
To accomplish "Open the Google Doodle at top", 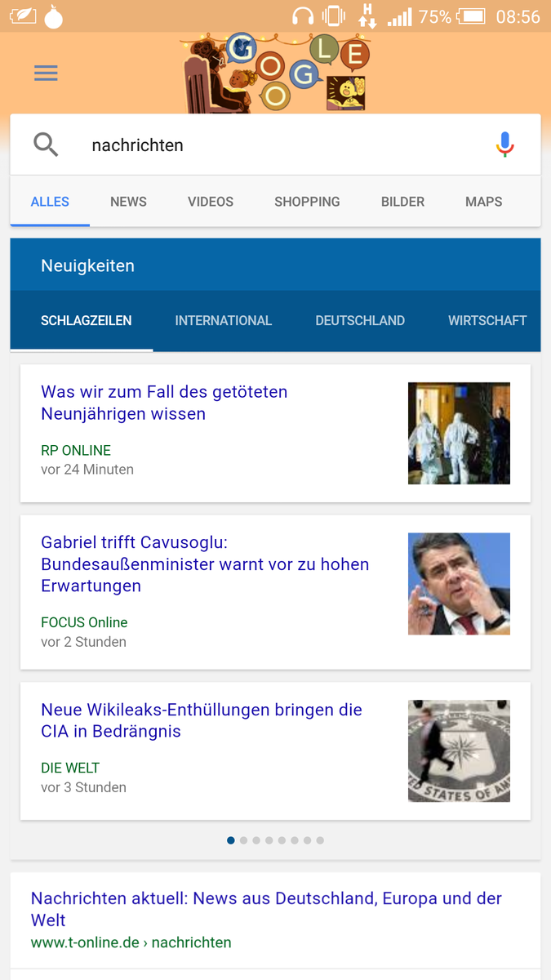I will 276,73.
